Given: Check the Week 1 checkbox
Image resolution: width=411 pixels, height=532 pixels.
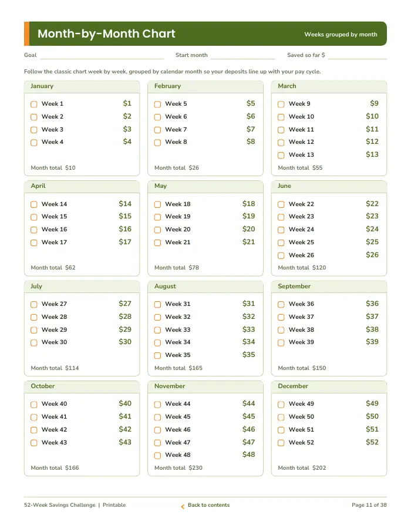Looking at the screenshot, I should pos(34,104).
